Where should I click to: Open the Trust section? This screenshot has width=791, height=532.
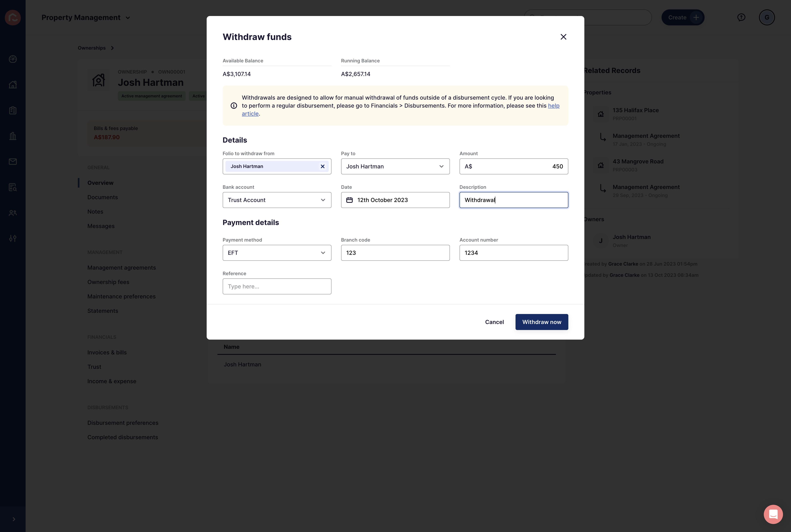tap(94, 367)
